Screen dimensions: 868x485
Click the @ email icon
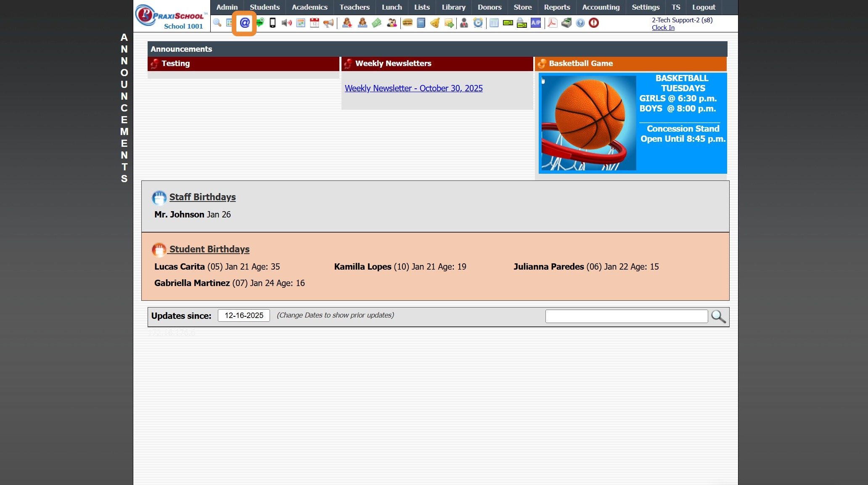(x=245, y=23)
